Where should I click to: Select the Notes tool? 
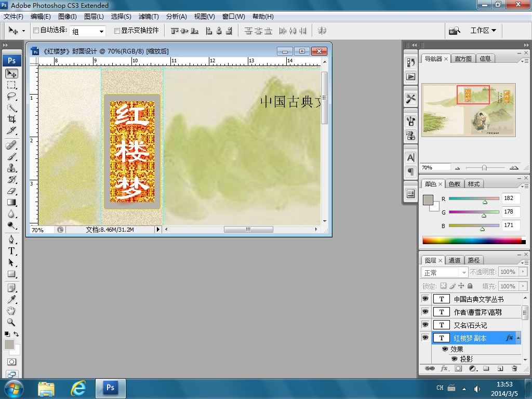11,288
